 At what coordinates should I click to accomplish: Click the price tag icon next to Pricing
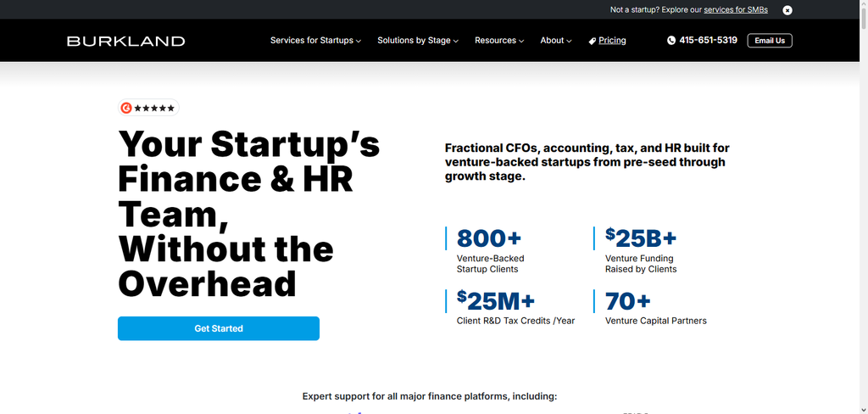pyautogui.click(x=592, y=41)
